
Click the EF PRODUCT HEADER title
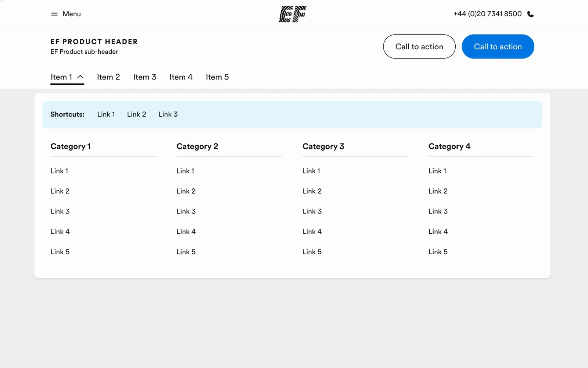94,42
